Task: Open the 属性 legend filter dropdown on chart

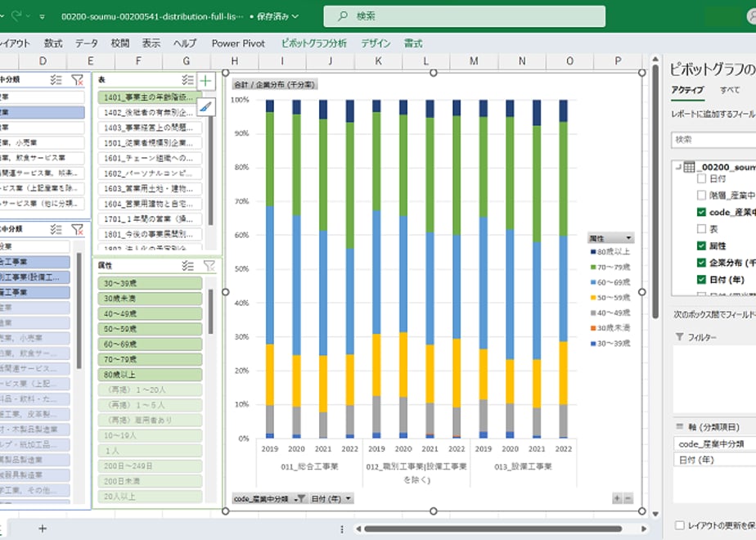Action: coord(628,238)
